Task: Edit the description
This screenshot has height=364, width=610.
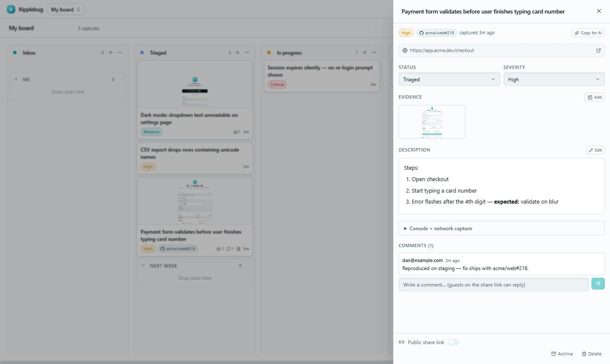Action: (x=595, y=150)
